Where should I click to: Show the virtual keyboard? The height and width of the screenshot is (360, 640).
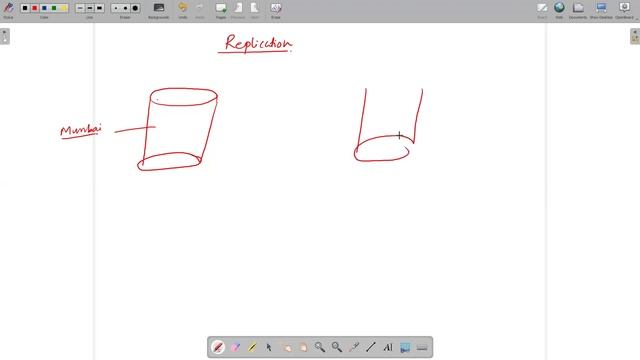pos(422,347)
